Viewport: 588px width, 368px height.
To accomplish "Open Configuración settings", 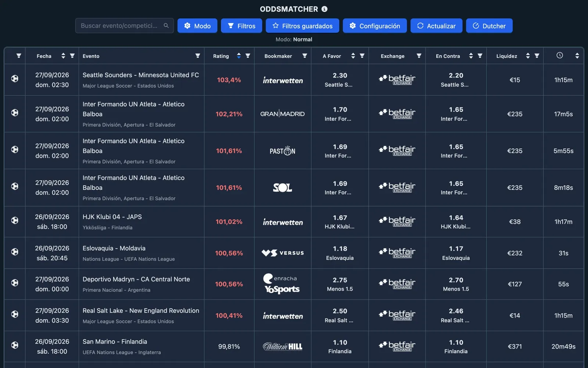I will point(375,26).
